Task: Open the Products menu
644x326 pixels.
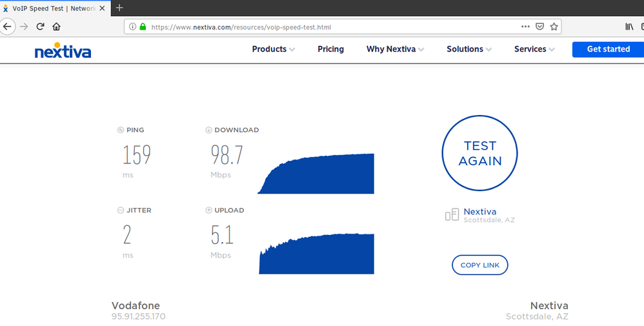Action: click(x=269, y=49)
